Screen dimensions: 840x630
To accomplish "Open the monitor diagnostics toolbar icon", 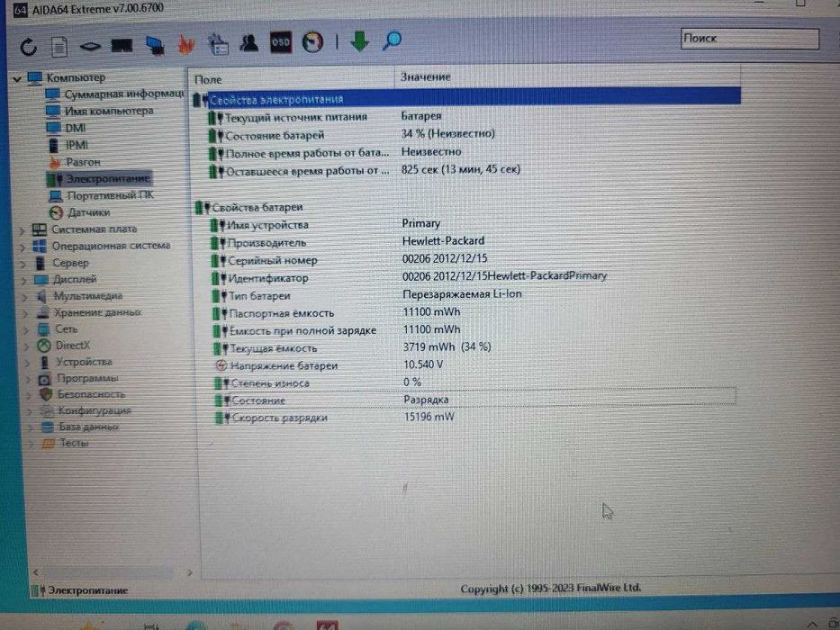I will (155, 46).
